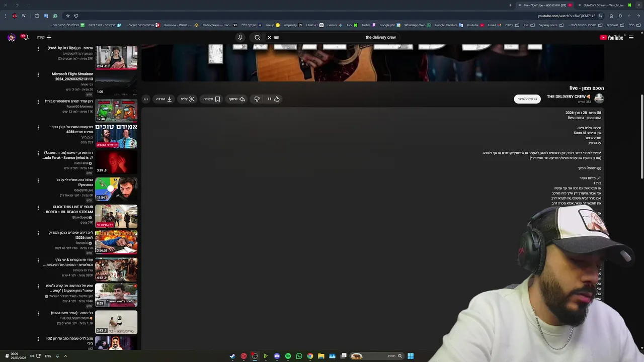Go to the YouTube home logo
Image resolution: width=644 pixels, height=362 pixels.
612,37
